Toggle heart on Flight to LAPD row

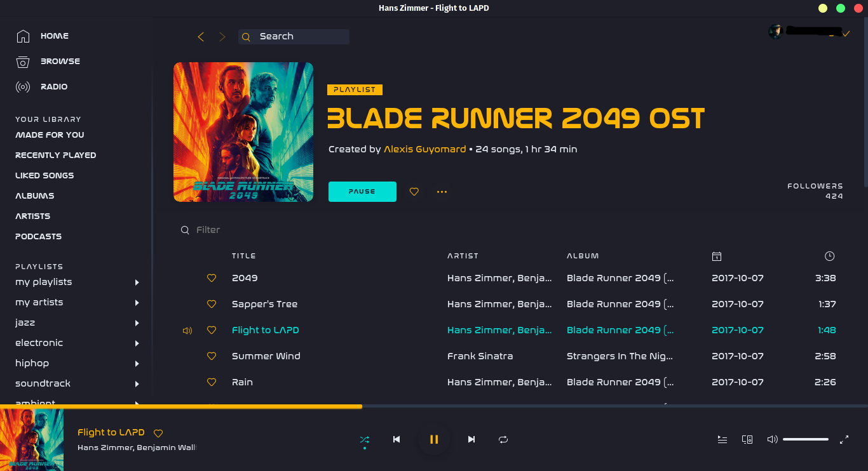pyautogui.click(x=212, y=330)
